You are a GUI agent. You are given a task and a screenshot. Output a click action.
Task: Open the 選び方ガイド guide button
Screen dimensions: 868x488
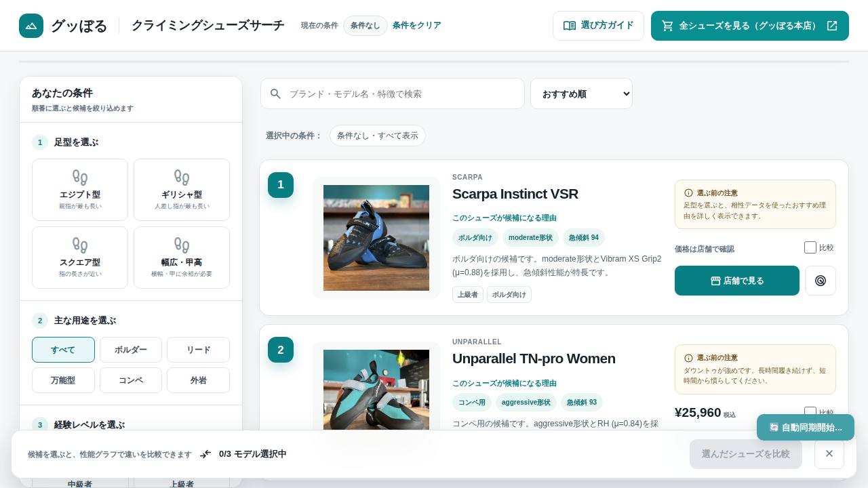tap(598, 26)
